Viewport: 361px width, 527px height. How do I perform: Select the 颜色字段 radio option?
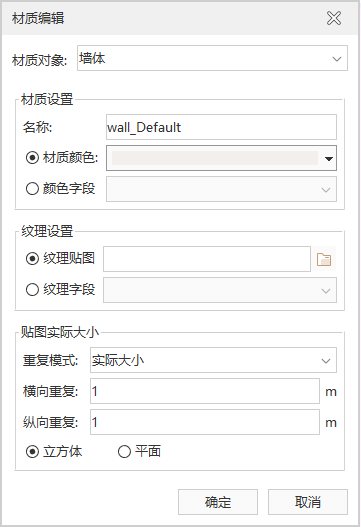32,189
